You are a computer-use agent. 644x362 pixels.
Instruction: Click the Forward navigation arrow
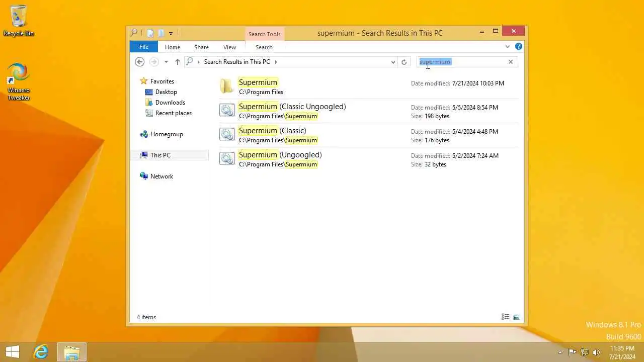(154, 62)
